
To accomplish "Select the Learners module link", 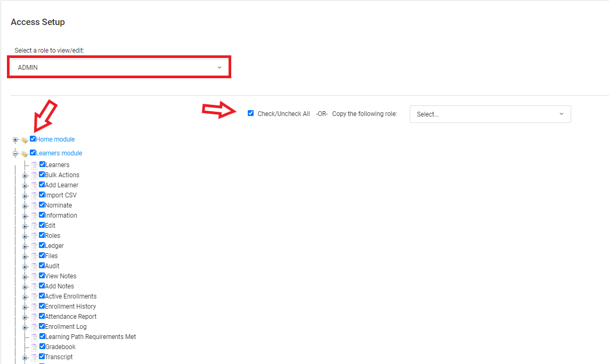I will pos(59,153).
